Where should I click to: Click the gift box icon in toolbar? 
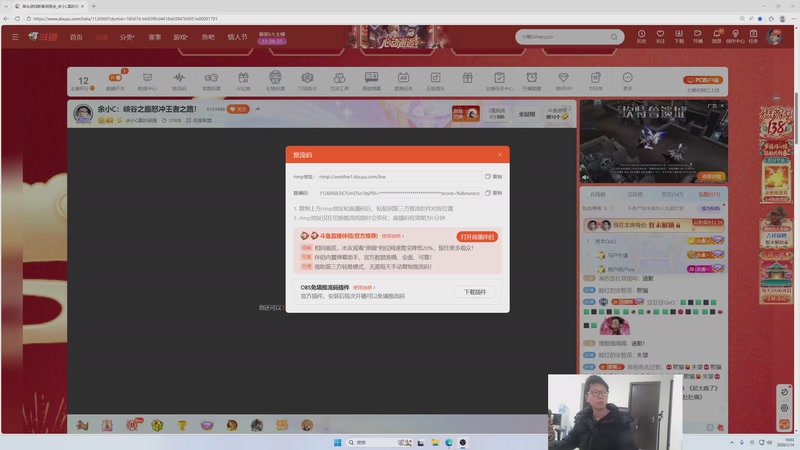click(467, 78)
